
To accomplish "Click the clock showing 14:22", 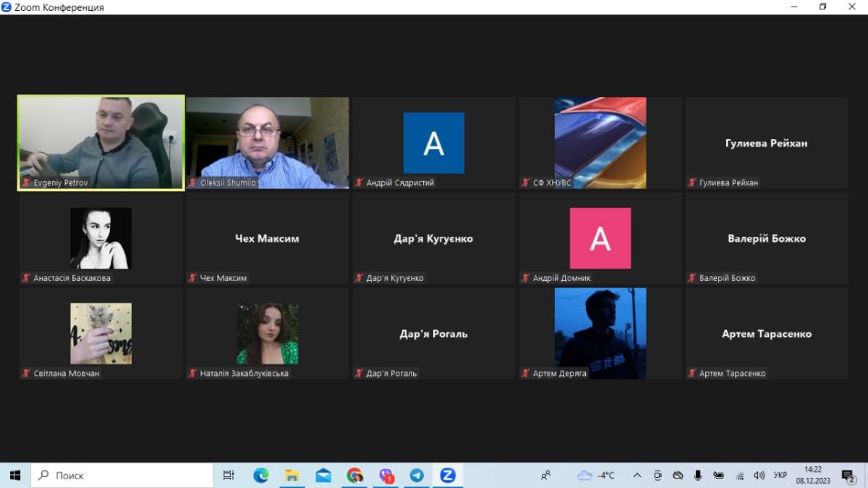I will tap(813, 475).
